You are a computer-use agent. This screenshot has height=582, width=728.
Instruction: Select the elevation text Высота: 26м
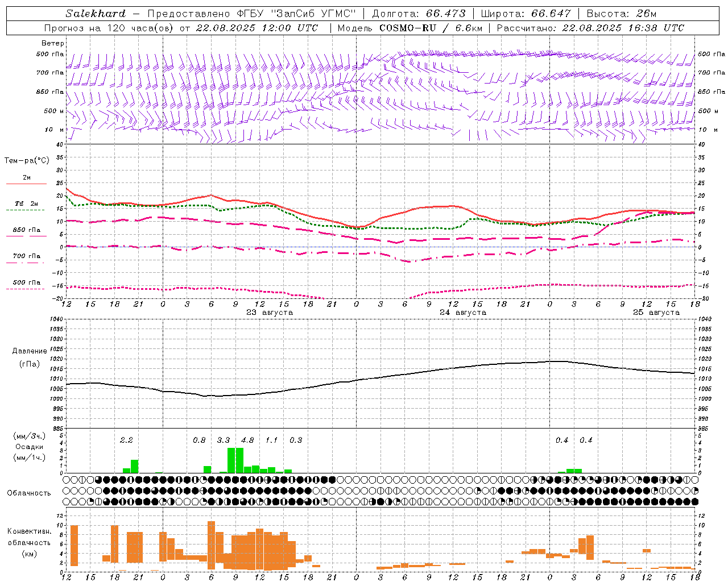pyautogui.click(x=621, y=14)
